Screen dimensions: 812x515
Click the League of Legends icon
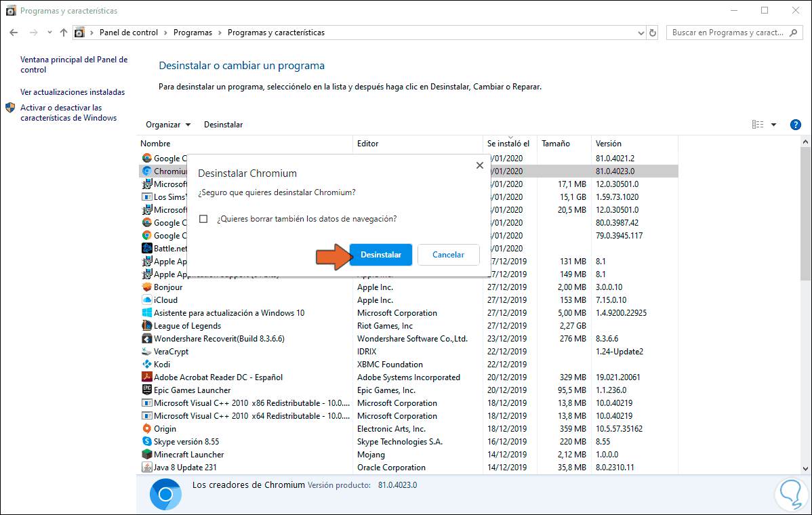tap(146, 326)
